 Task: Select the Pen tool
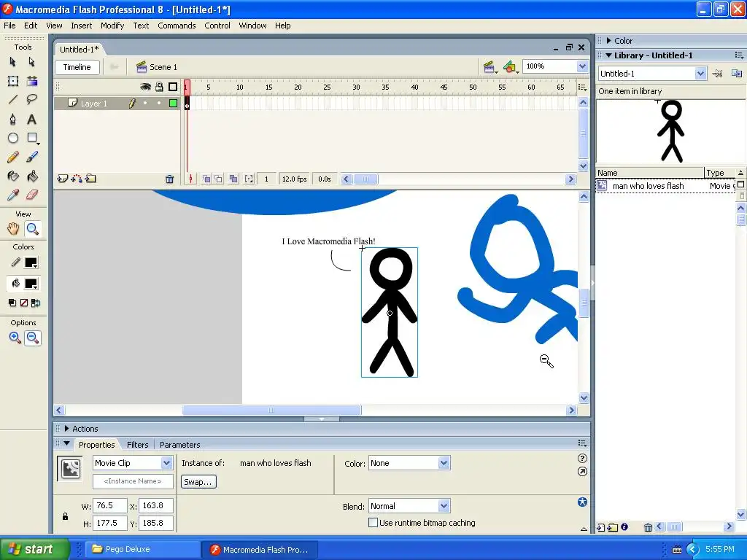pos(13,119)
